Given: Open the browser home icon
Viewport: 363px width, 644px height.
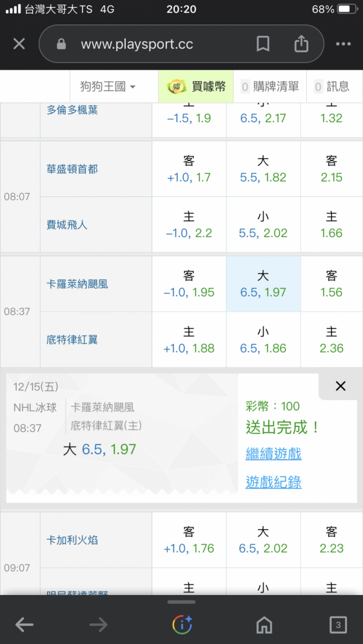Looking at the screenshot, I should point(264,625).
